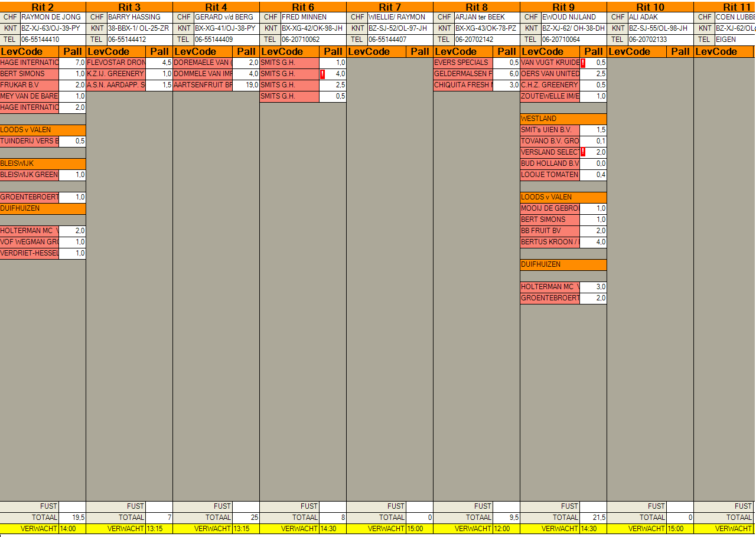Select the Rit 3 column header
Screen dimensions: 756x537
129,7
